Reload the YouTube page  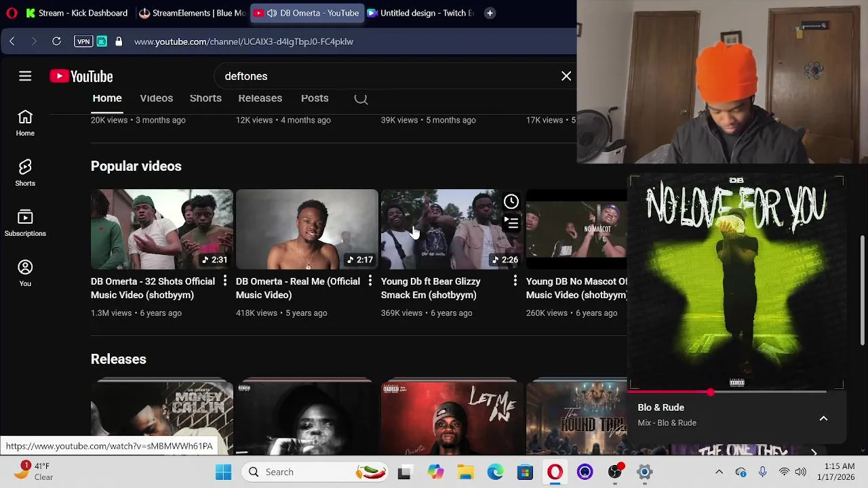57,41
